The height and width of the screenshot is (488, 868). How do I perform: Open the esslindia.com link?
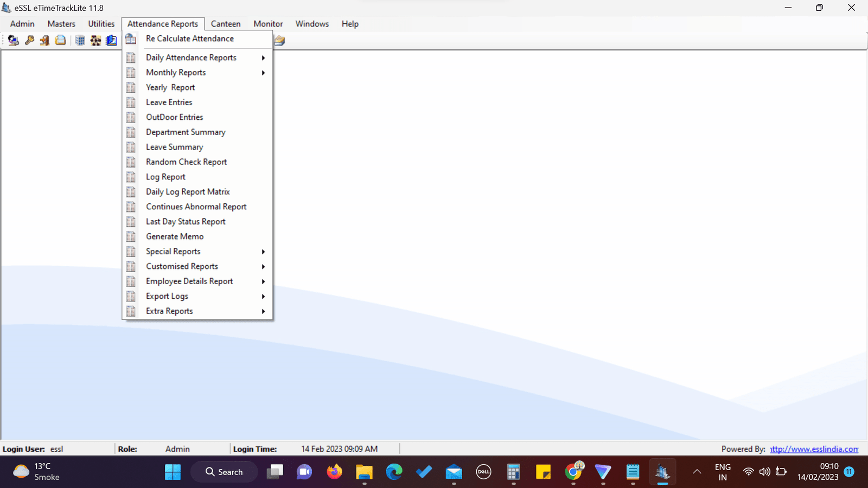point(814,449)
